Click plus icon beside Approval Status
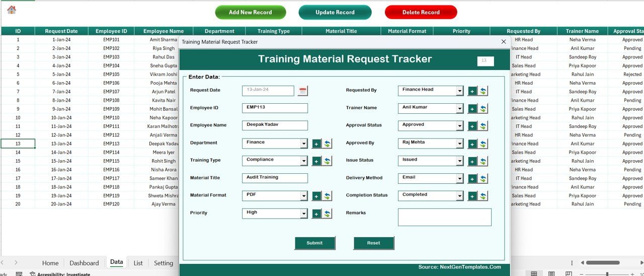 click(x=472, y=126)
